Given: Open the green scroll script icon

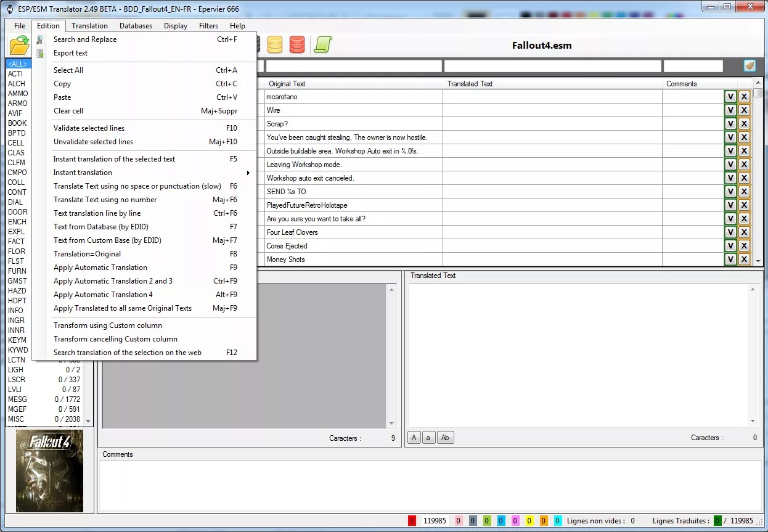Looking at the screenshot, I should point(323,44).
